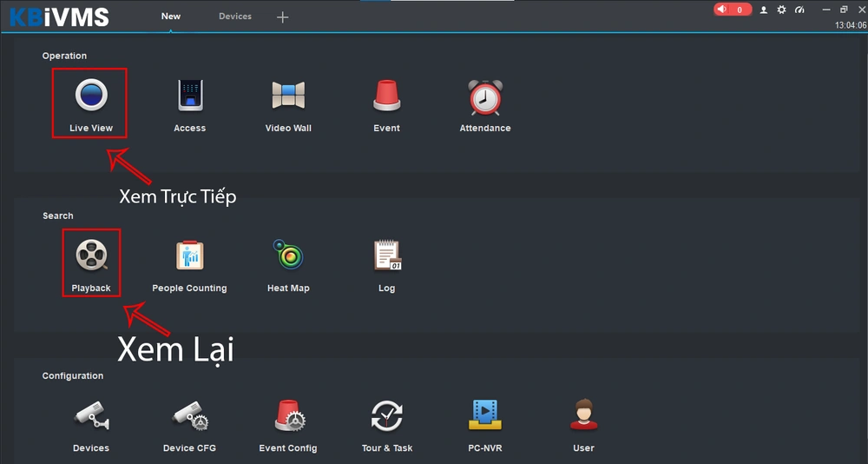Open the Attendance clock icon
868x464 pixels.
pos(484,97)
